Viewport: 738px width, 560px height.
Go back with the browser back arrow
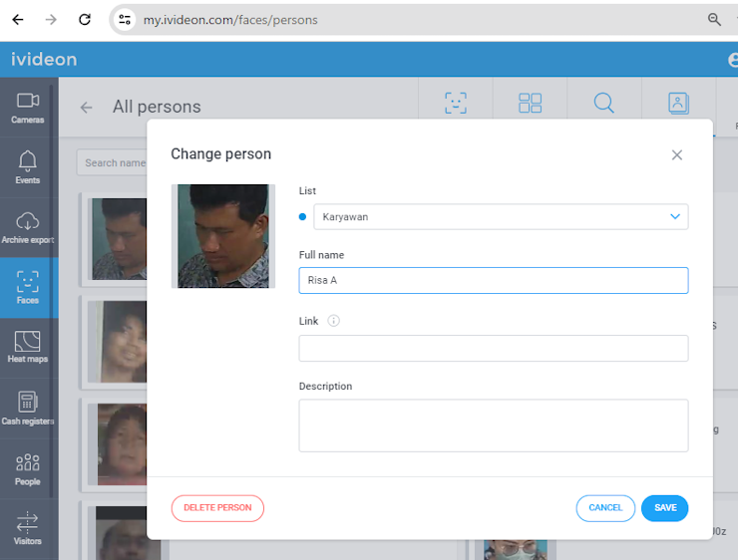(x=18, y=19)
